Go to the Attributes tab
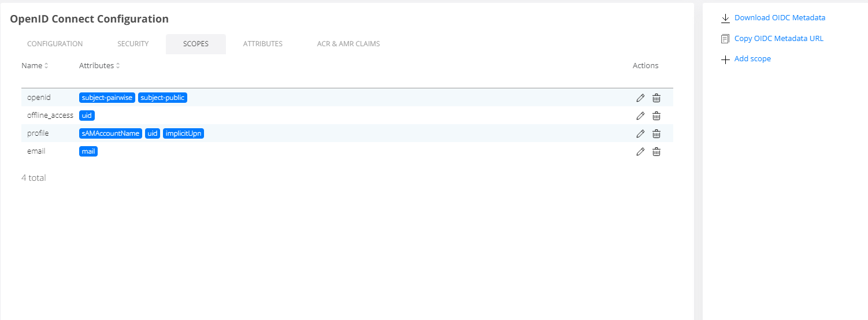 (262, 44)
